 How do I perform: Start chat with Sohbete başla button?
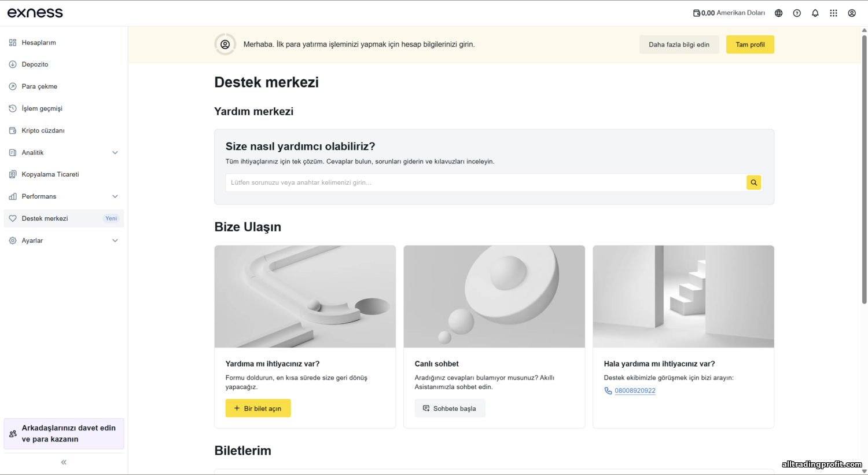coord(450,408)
